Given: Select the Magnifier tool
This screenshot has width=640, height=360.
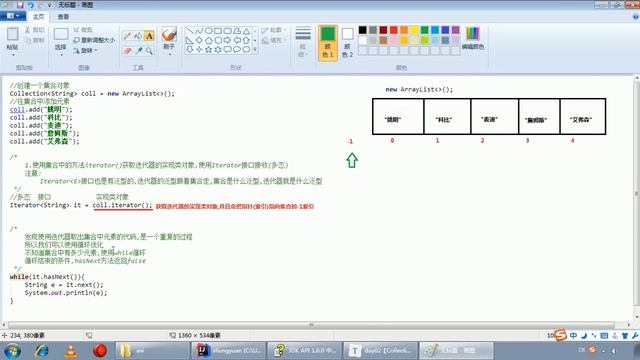Looking at the screenshot, I should pos(149,51).
